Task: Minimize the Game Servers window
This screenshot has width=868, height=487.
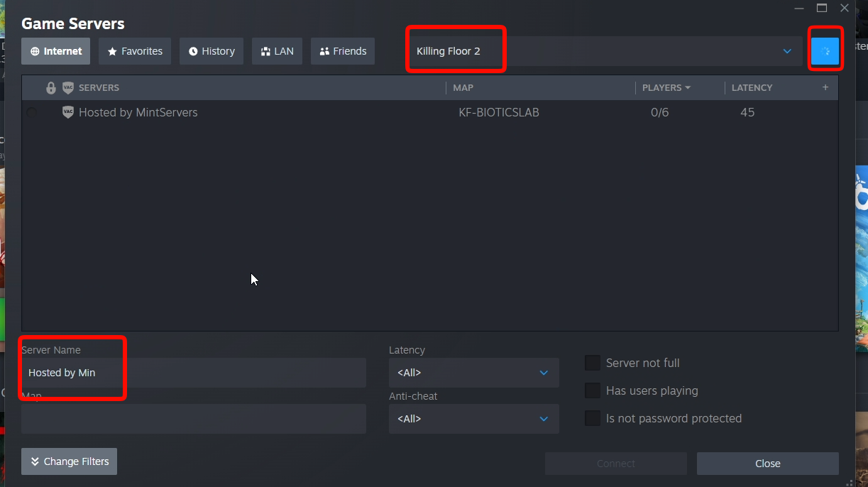Action: (799, 9)
